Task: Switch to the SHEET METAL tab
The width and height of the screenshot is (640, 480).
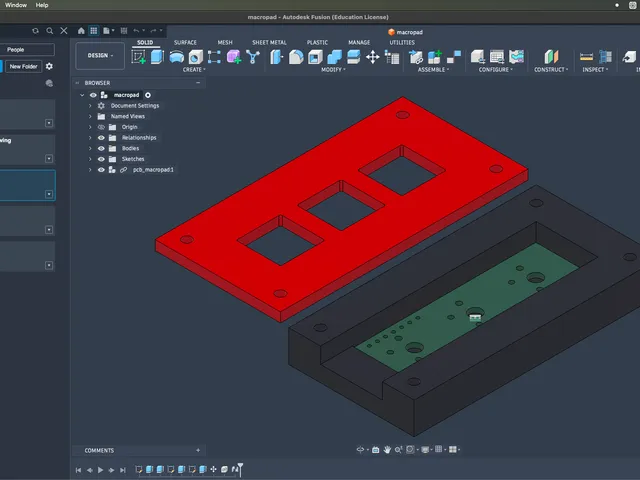Action: coord(269,42)
